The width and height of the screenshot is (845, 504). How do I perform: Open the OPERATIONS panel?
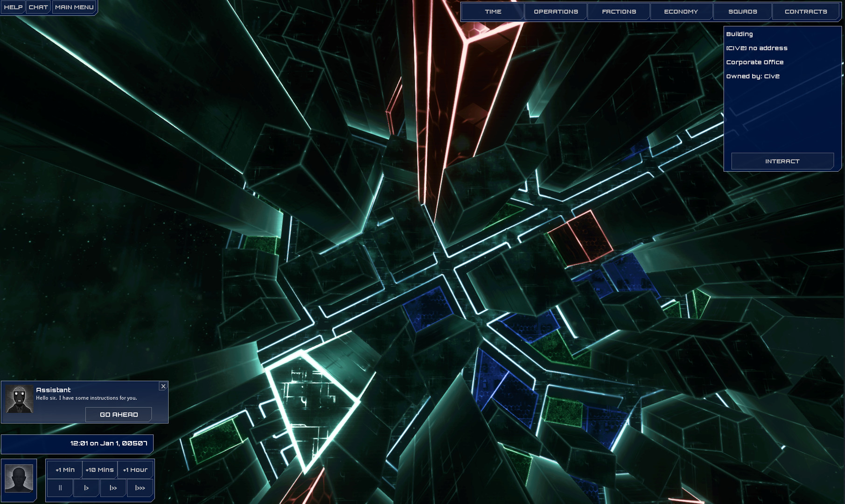tap(555, 11)
